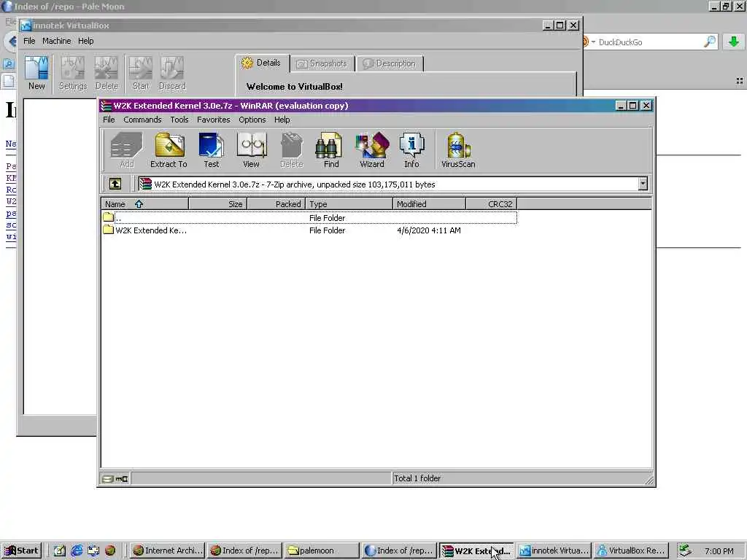Switch to the Description tab in VirtualBox

tap(390, 63)
